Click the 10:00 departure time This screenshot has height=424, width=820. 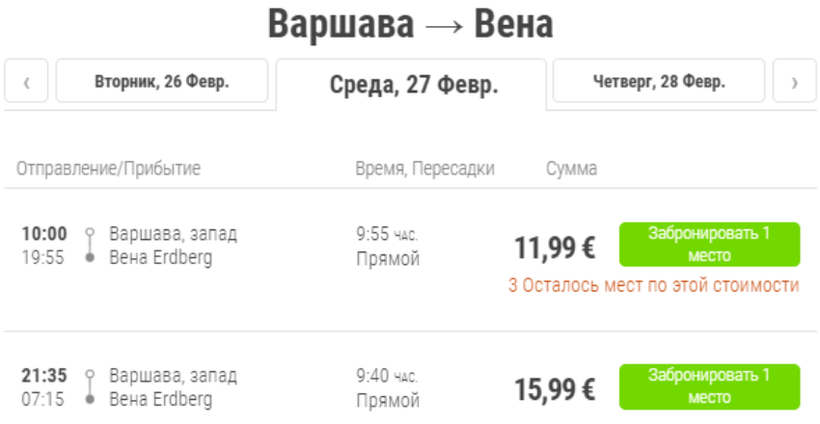(x=44, y=234)
